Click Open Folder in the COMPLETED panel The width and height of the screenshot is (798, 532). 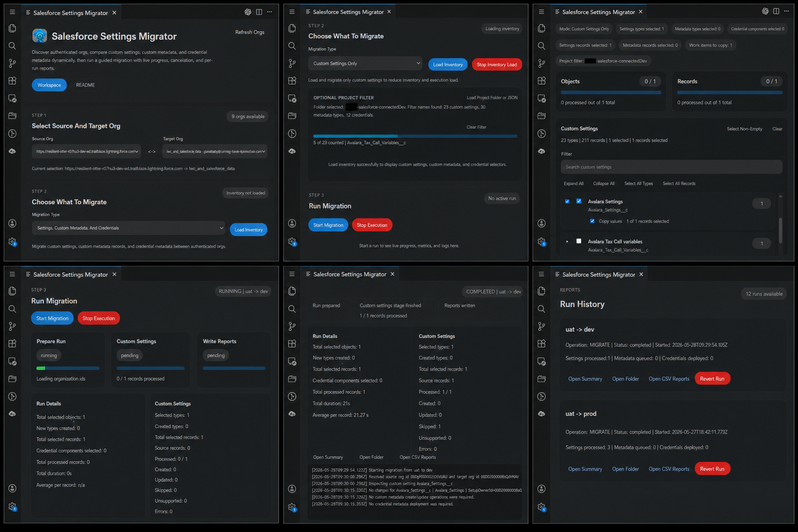coord(371,457)
